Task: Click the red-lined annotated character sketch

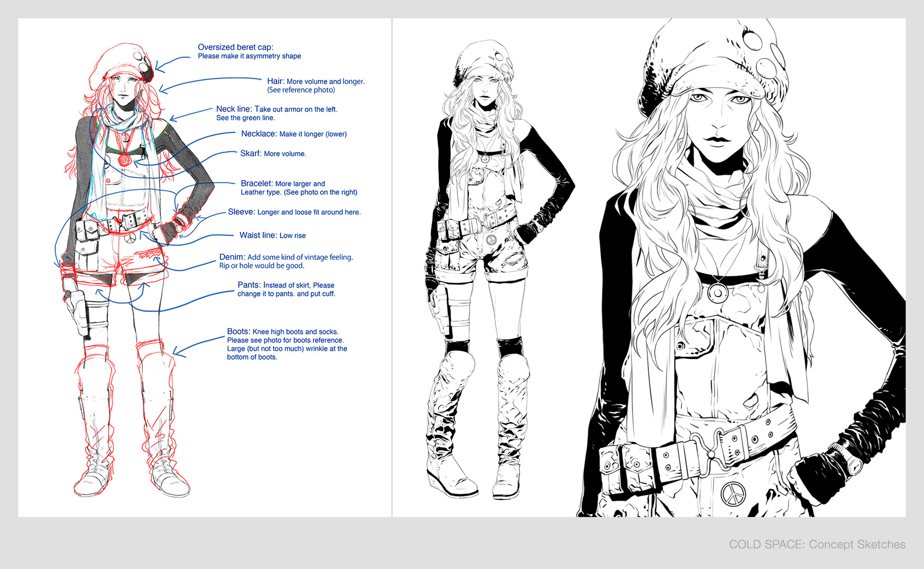Action: pos(134,270)
